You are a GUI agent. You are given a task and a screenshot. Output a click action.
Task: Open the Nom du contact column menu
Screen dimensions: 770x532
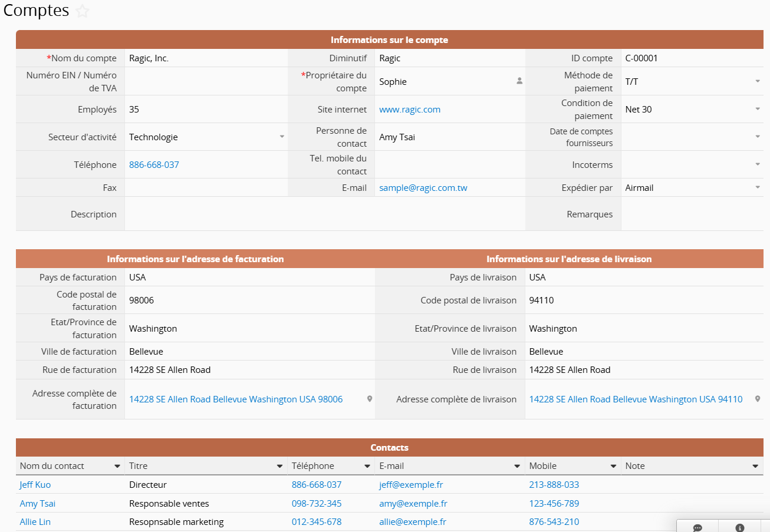tap(117, 466)
